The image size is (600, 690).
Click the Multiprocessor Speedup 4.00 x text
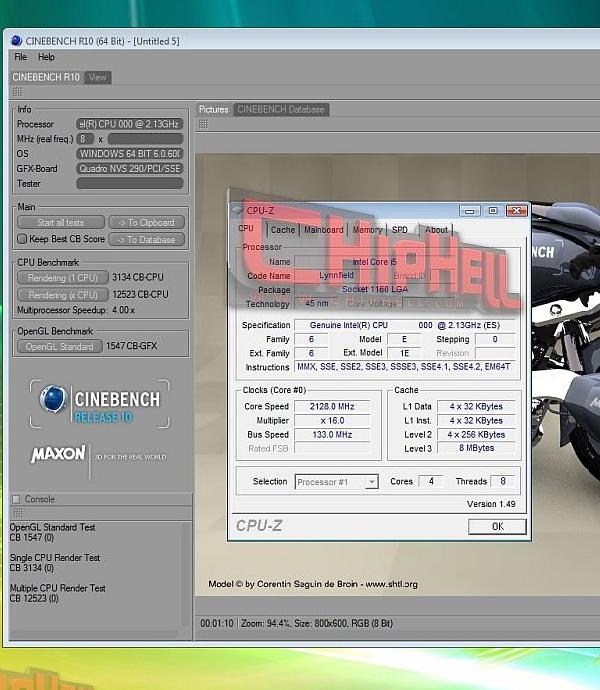tap(76, 310)
